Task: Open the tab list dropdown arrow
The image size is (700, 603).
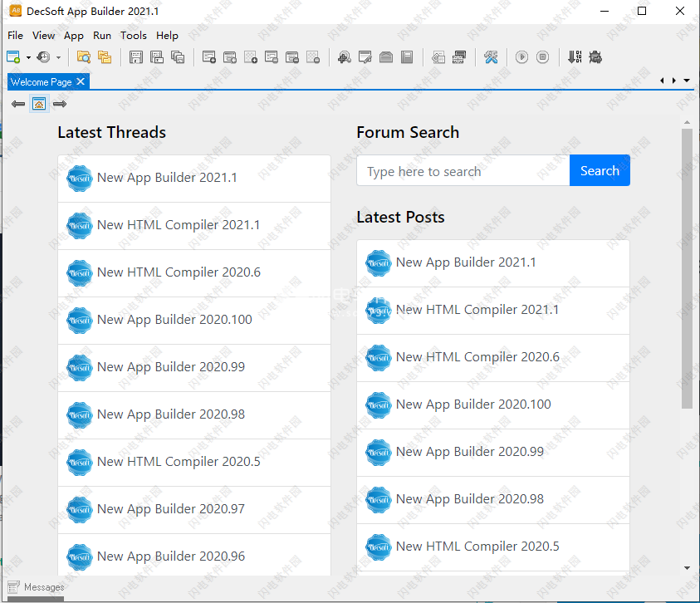Action: click(x=687, y=81)
